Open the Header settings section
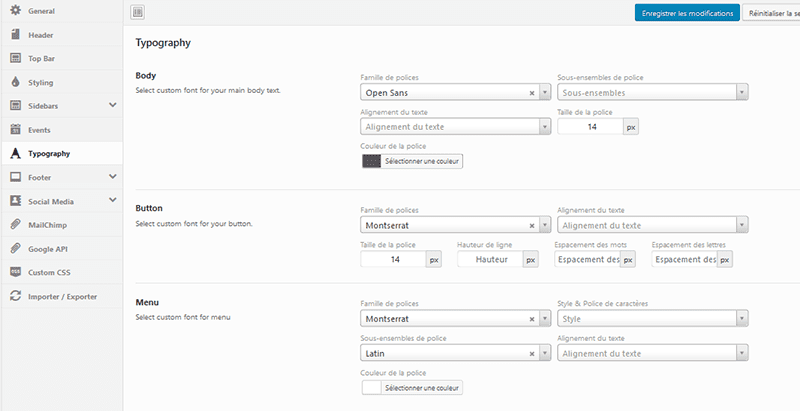 pyautogui.click(x=62, y=35)
